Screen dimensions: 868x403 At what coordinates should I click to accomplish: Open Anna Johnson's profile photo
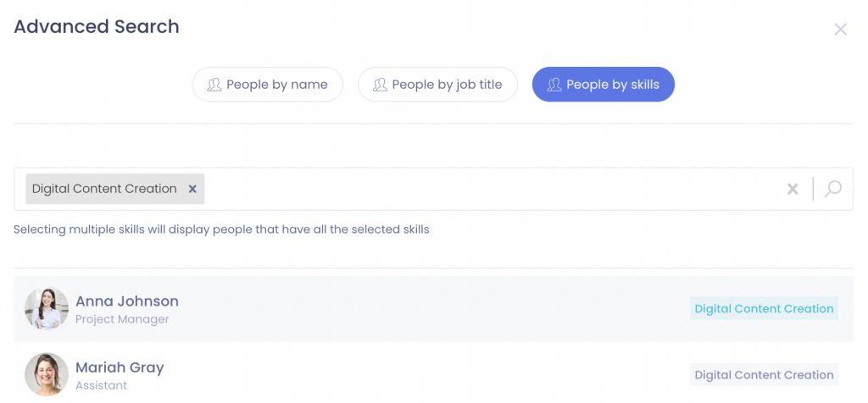47,309
